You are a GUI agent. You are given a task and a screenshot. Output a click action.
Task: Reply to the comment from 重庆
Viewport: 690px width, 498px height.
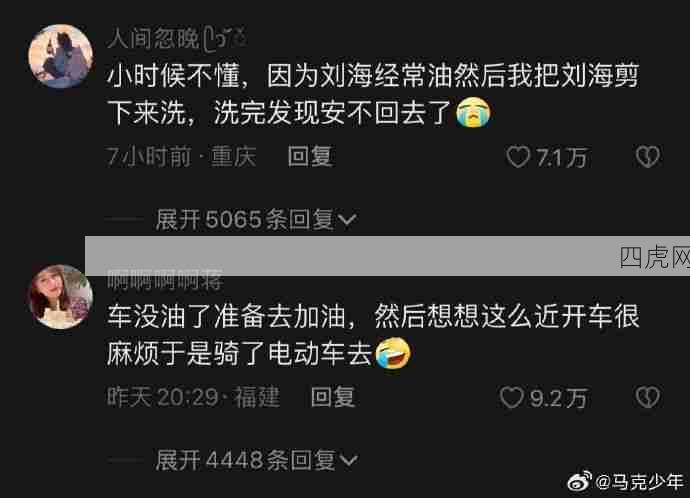[310, 157]
